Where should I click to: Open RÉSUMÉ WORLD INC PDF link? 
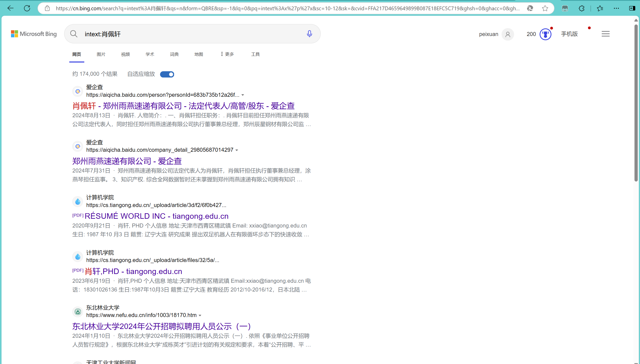pyautogui.click(x=157, y=216)
